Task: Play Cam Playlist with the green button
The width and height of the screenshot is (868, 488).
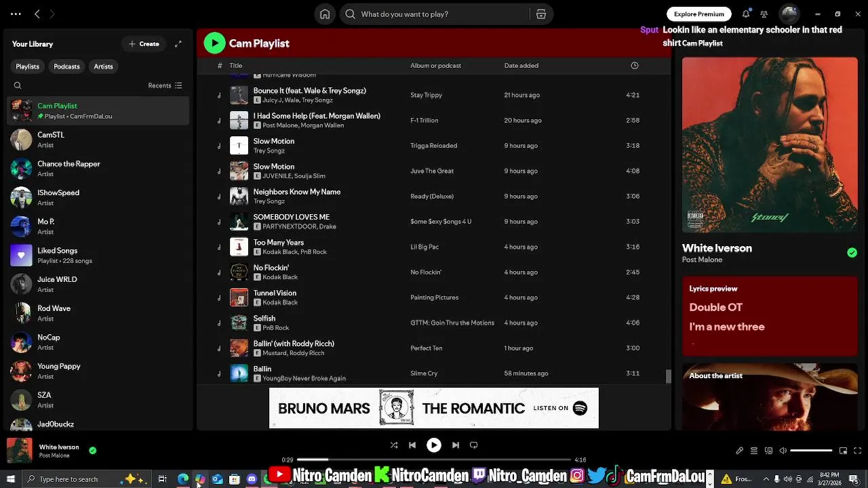Action: coord(214,43)
